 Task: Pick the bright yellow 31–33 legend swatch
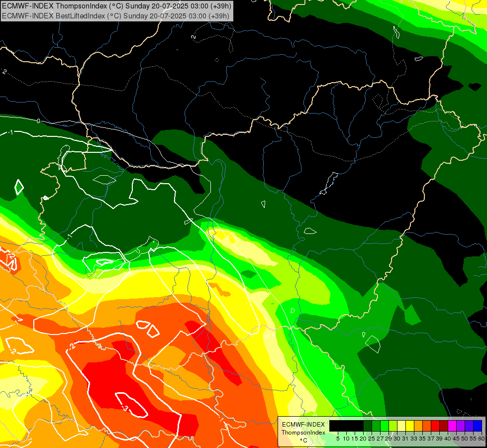[410, 426]
